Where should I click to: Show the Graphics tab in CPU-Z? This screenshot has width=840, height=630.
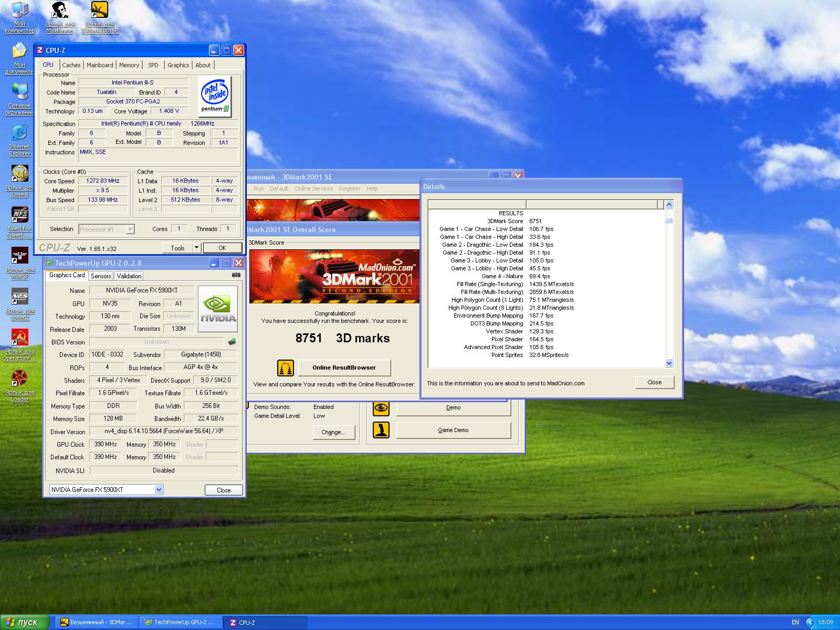click(178, 65)
